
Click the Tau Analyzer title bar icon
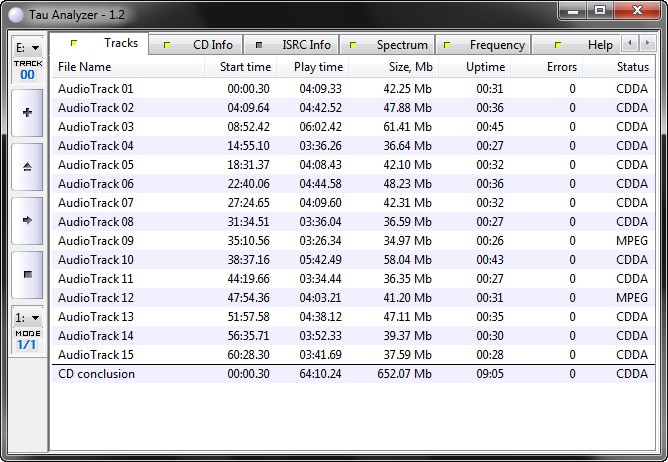tap(16, 15)
